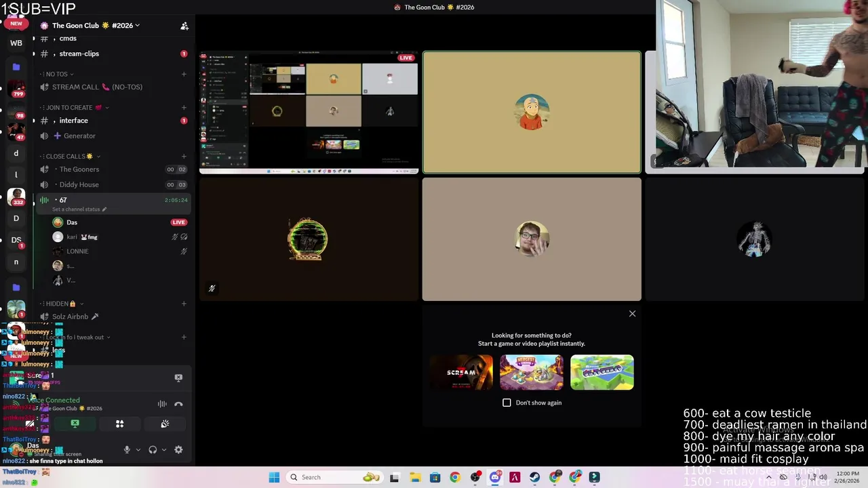
Task: Click the taskbar Search box
Action: tap(335, 477)
